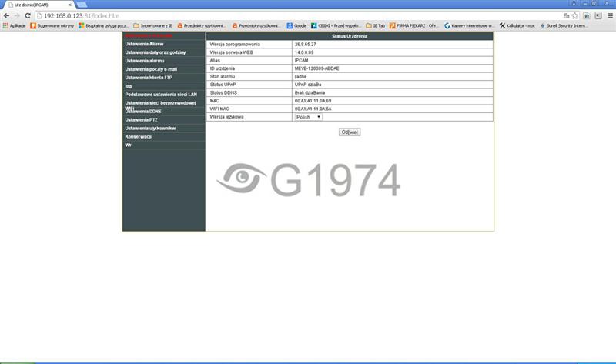Close the IPCAM browser tab
Image resolution: width=616 pixels, height=364 pixels.
[69, 5]
